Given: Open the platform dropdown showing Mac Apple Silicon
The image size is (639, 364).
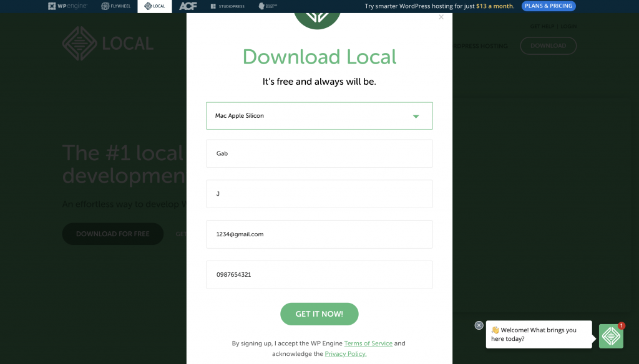Looking at the screenshot, I should pos(319,116).
